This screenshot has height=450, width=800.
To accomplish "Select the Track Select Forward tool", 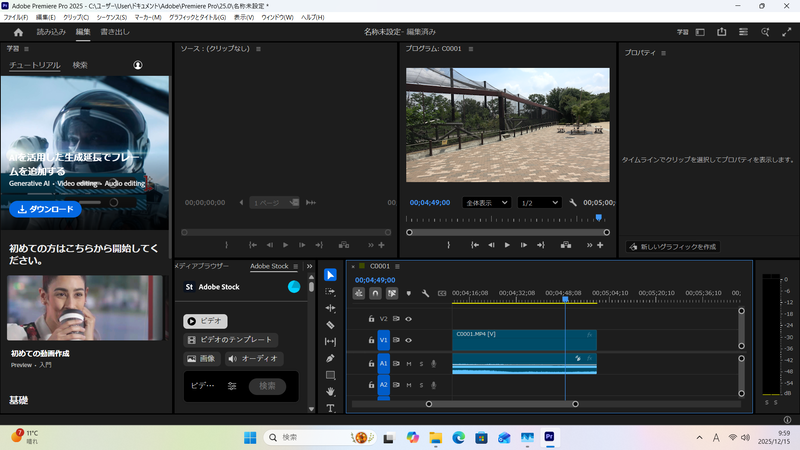I will click(x=330, y=291).
